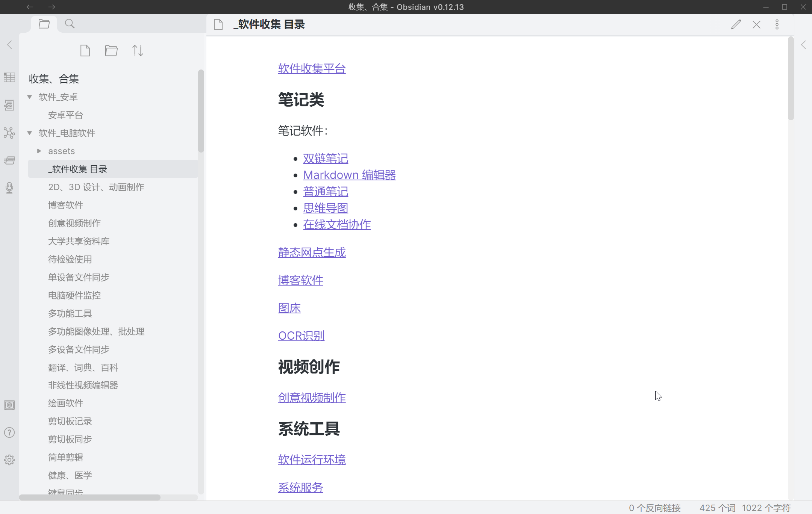Switch to edit mode with the pencil icon
Viewport: 812px width, 514px height.
(736, 25)
